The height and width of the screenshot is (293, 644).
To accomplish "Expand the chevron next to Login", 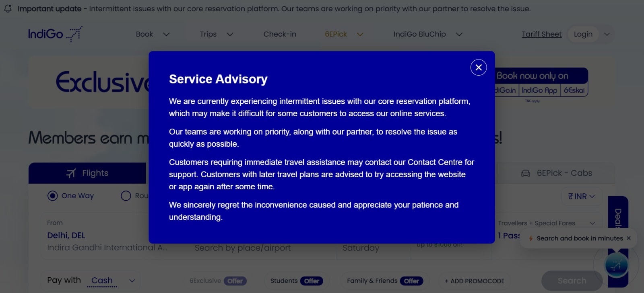I will pos(607,35).
